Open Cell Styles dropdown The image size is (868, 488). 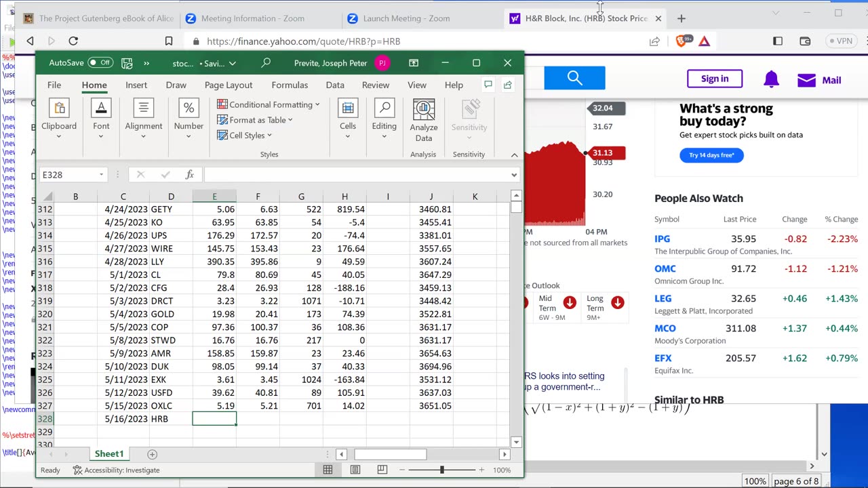click(245, 136)
